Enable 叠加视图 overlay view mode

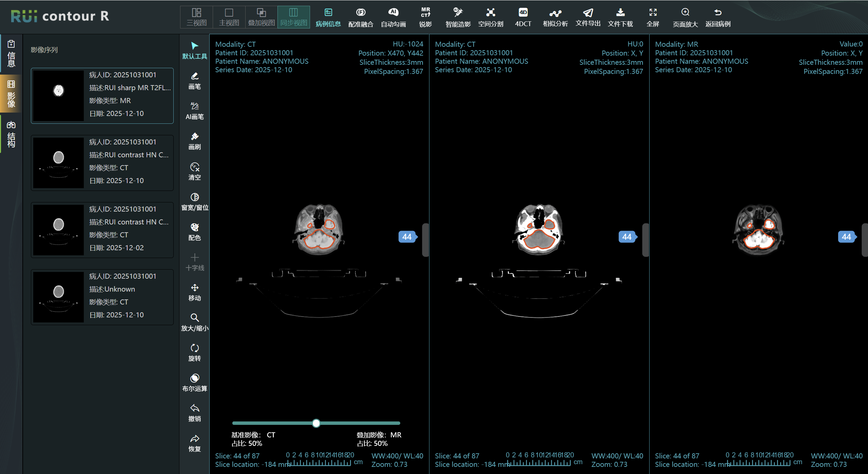261,17
